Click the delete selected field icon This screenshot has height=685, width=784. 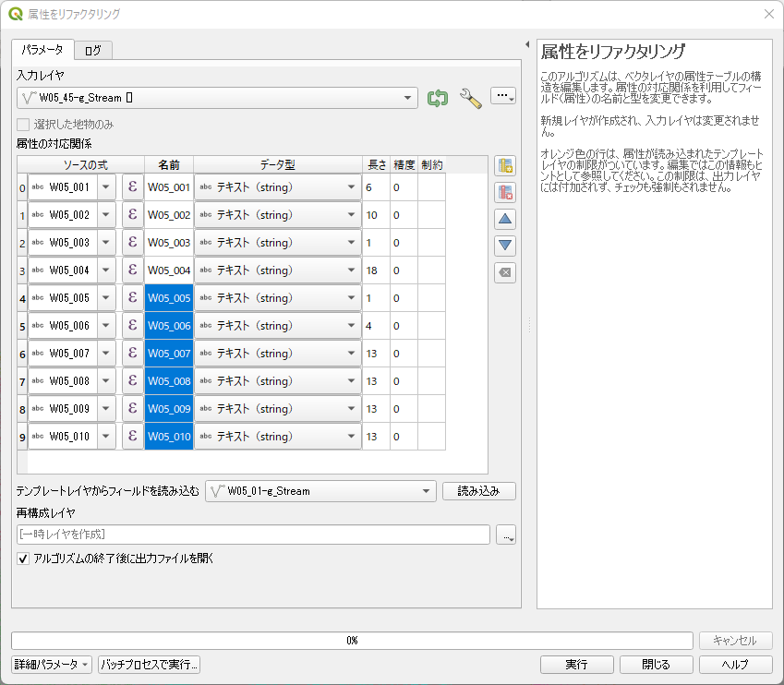(505, 193)
